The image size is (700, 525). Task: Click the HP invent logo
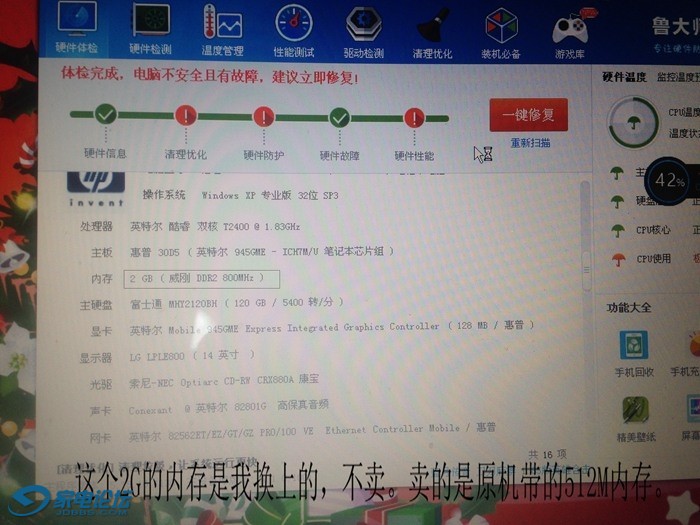(x=96, y=189)
